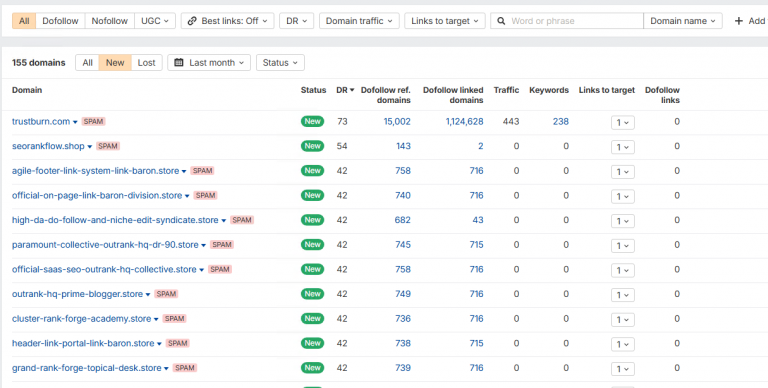Open links-to-target dropdown for grand-rank-forge-topical-desk.store row
The width and height of the screenshot is (768, 388).
click(623, 368)
